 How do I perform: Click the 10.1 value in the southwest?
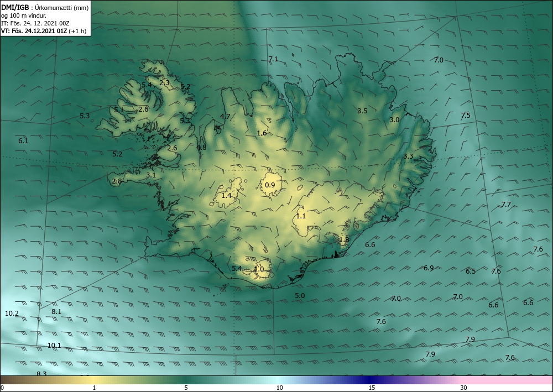pyautogui.click(x=54, y=345)
